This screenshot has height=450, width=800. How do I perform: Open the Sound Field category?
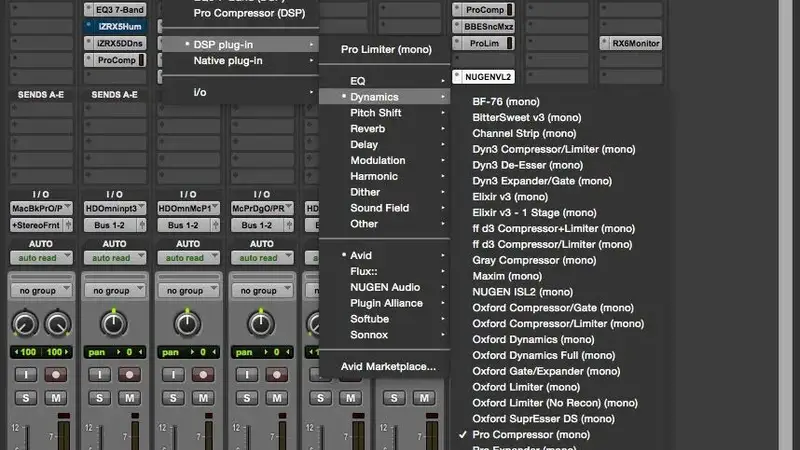click(385, 208)
